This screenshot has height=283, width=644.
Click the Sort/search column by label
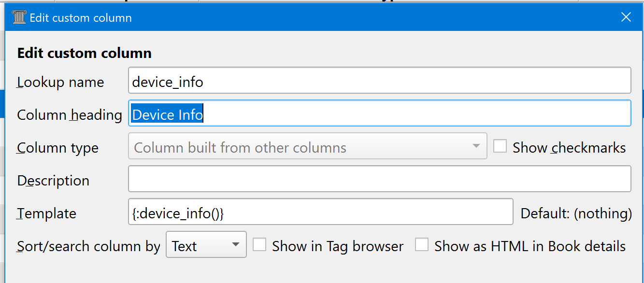pos(88,246)
